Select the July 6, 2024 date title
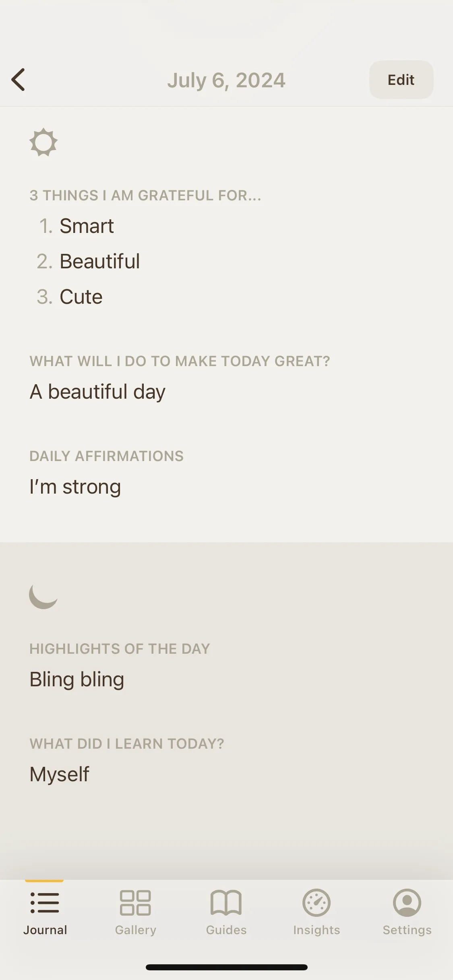453x980 pixels. click(226, 80)
